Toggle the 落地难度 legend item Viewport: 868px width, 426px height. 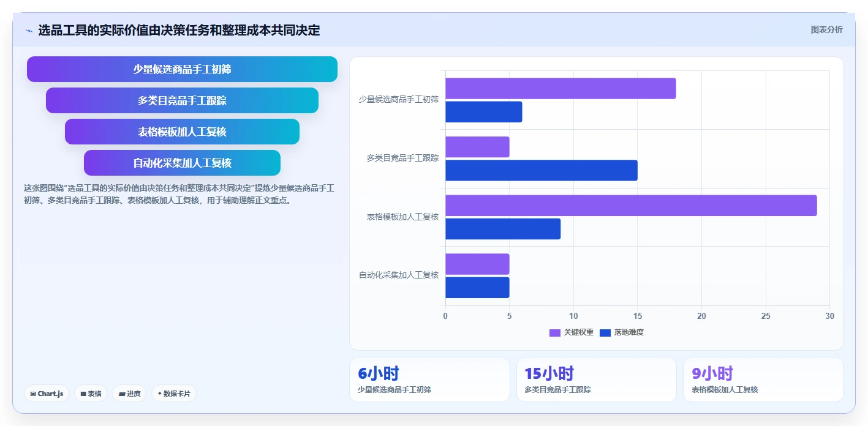(x=622, y=332)
